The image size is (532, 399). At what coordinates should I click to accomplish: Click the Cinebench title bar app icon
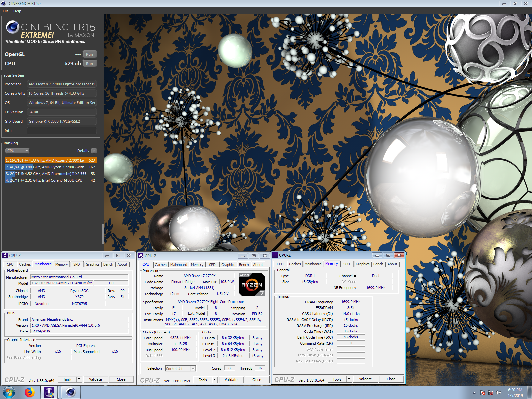tap(4, 3)
